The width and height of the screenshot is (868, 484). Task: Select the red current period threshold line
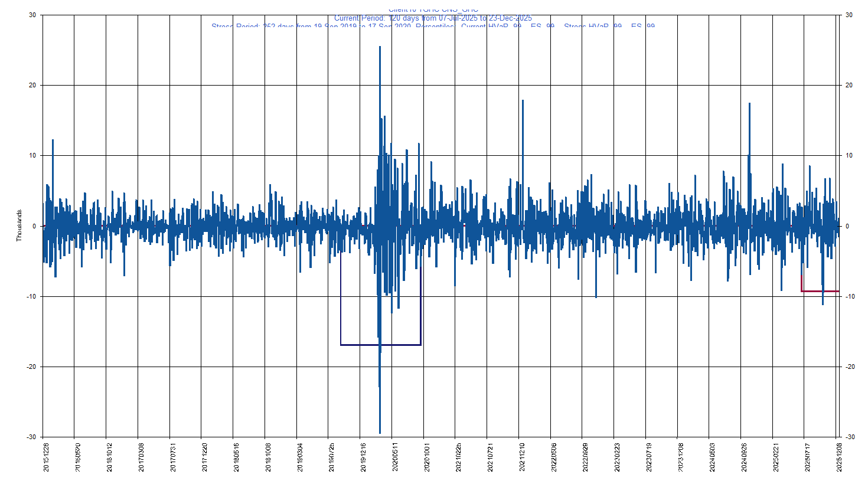pyautogui.click(x=820, y=291)
